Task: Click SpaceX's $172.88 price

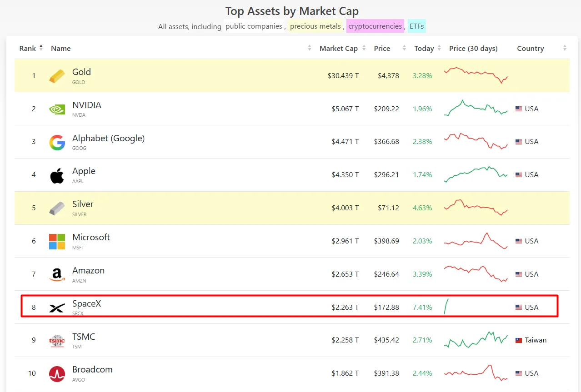Action: [x=386, y=308]
